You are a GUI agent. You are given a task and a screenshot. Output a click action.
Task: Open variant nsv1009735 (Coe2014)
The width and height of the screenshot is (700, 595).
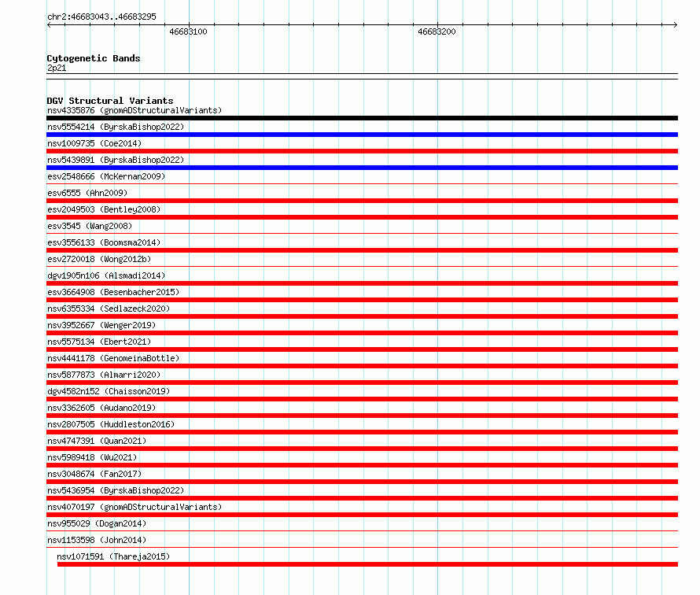[94, 143]
